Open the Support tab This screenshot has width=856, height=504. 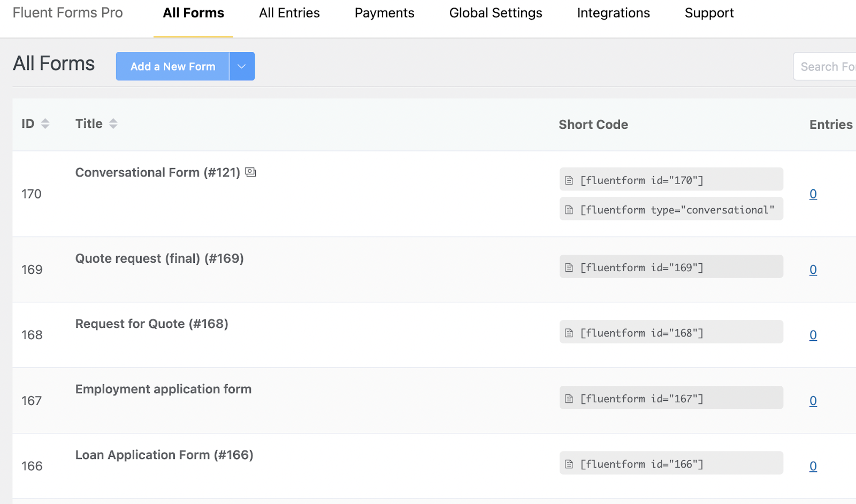709,13
